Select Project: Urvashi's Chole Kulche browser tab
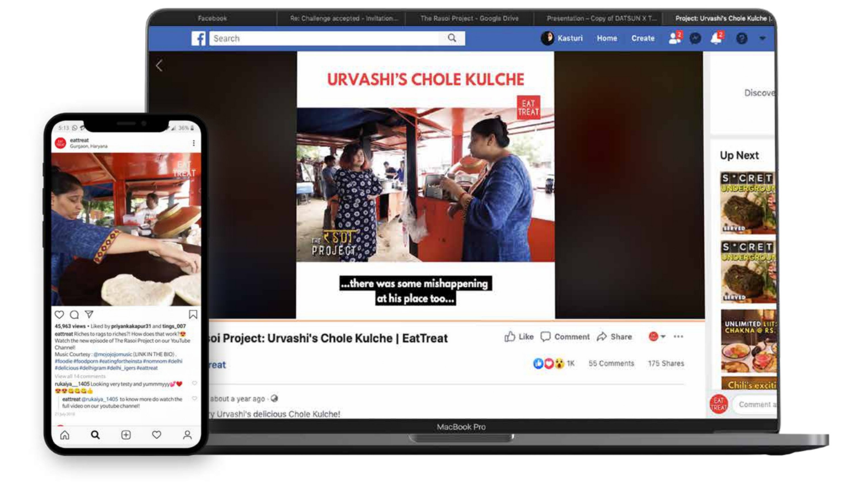The height and width of the screenshot is (504, 852). (x=720, y=18)
